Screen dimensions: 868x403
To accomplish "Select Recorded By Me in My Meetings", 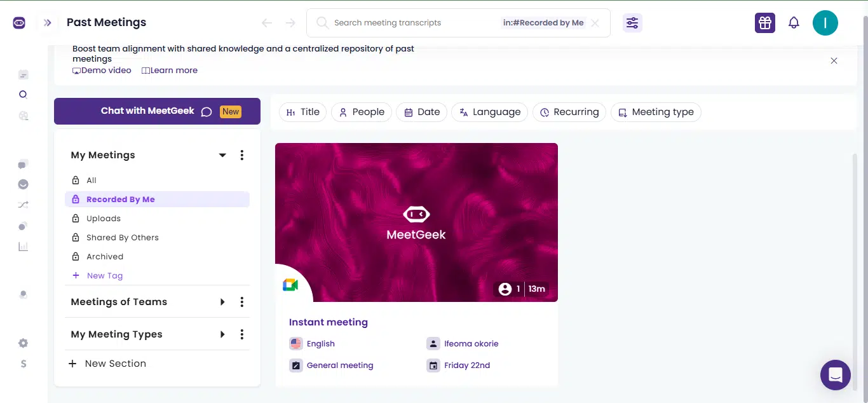I will (x=157, y=200).
